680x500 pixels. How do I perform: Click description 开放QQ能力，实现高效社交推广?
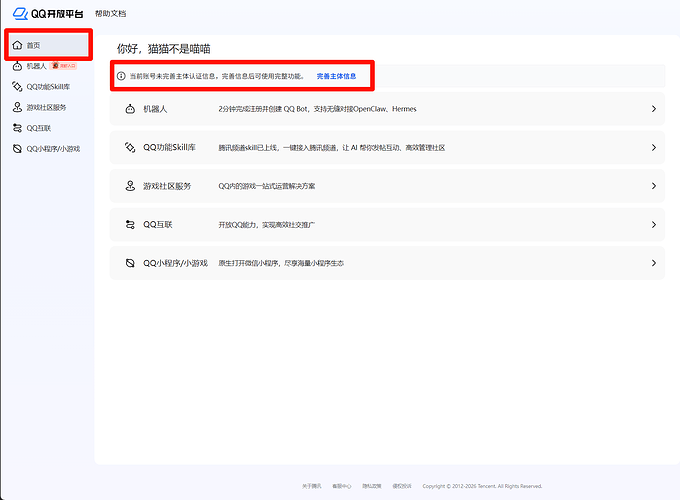pyautogui.click(x=267, y=225)
